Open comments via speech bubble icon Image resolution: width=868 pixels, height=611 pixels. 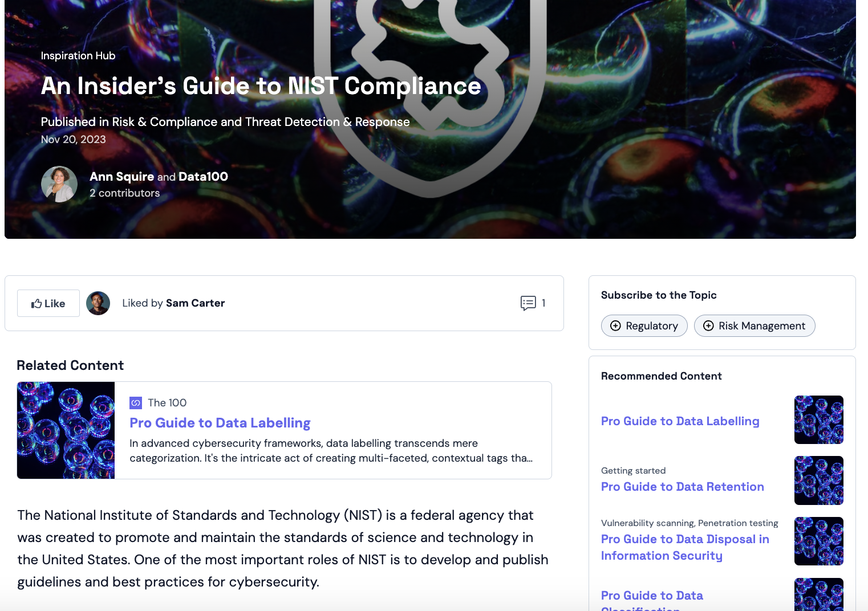528,303
